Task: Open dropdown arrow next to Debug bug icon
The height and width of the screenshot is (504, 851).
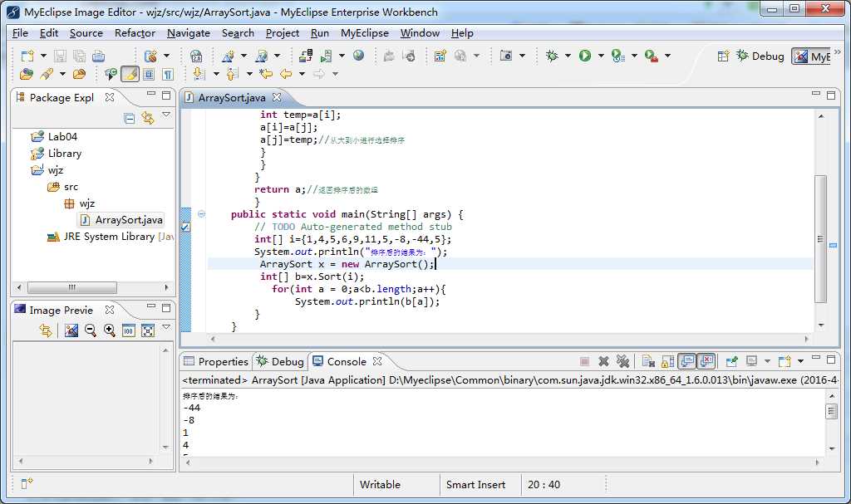Action: coord(568,56)
